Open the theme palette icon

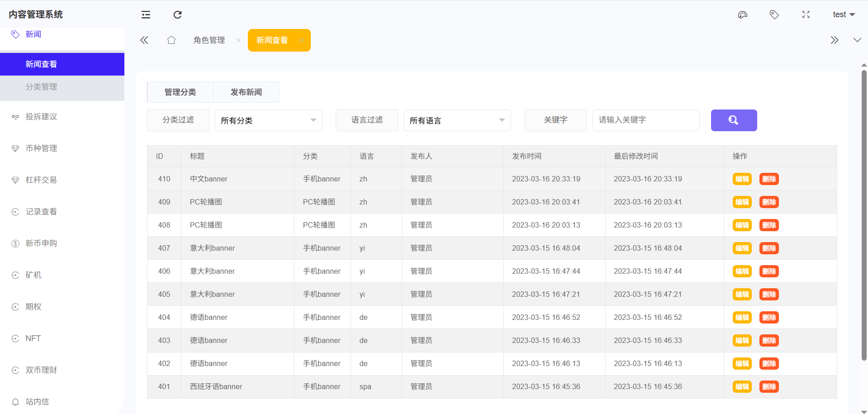click(742, 15)
